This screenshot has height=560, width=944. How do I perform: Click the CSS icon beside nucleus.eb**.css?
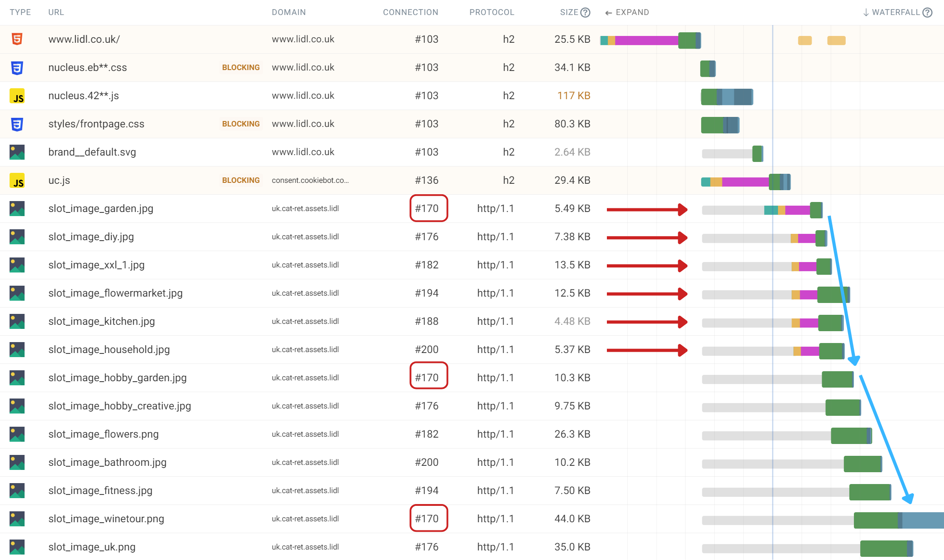17,67
